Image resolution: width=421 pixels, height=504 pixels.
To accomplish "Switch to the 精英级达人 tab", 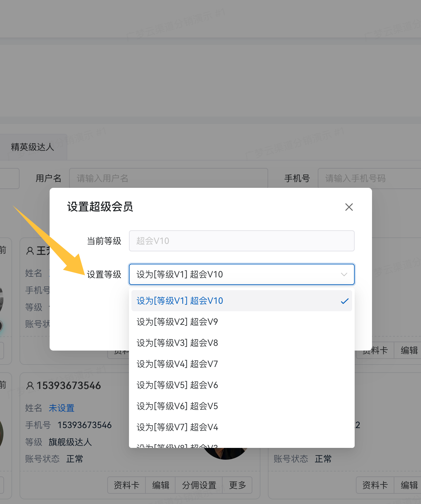I will (x=33, y=147).
